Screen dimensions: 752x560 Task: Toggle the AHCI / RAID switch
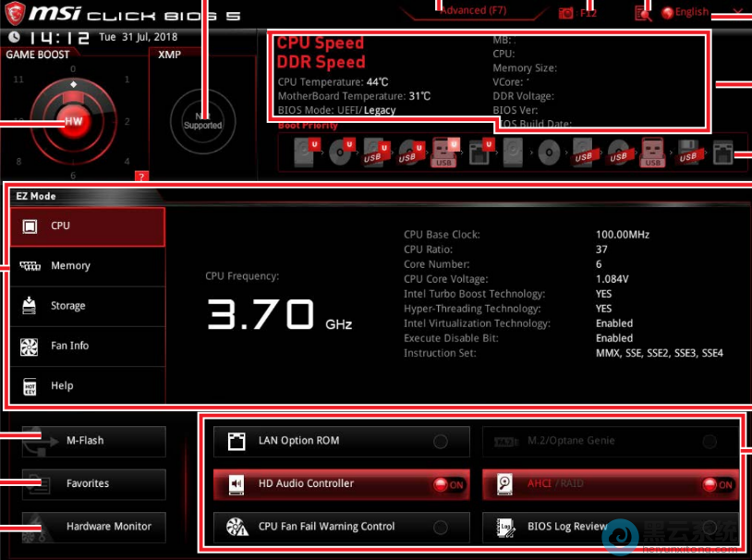click(x=717, y=484)
